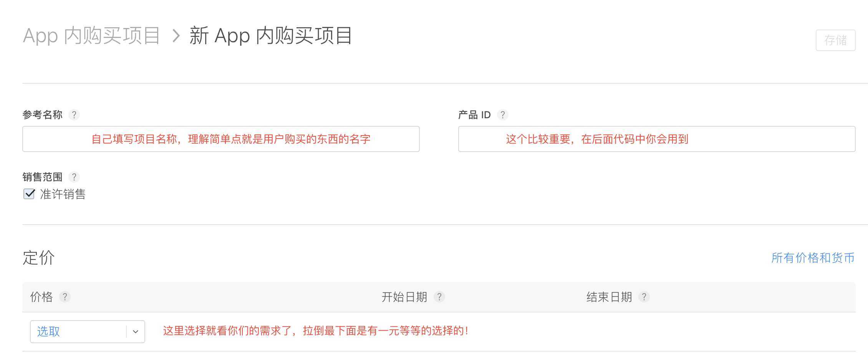This screenshot has width=868, height=357.
Task: Open the 产品 ID help tooltip icon
Action: (x=502, y=115)
